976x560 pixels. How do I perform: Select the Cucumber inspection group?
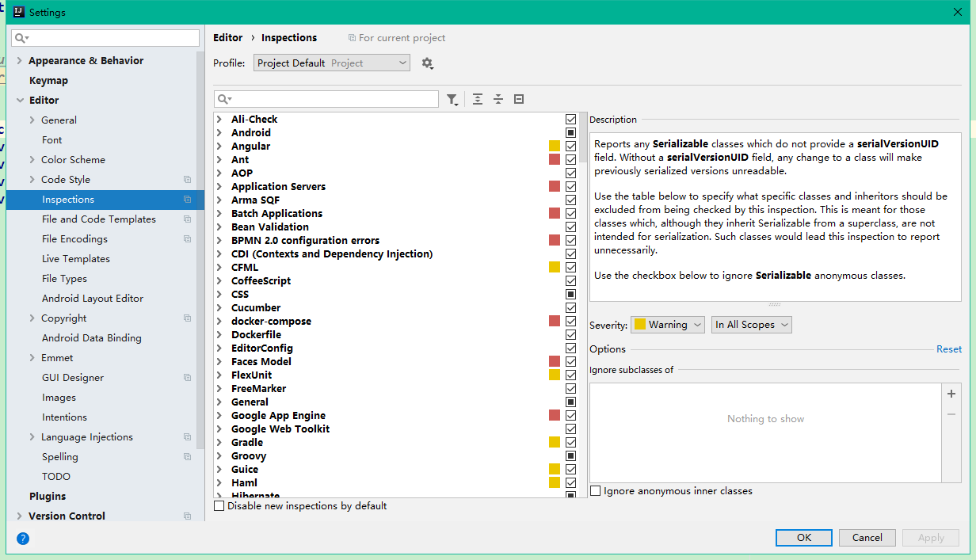256,308
